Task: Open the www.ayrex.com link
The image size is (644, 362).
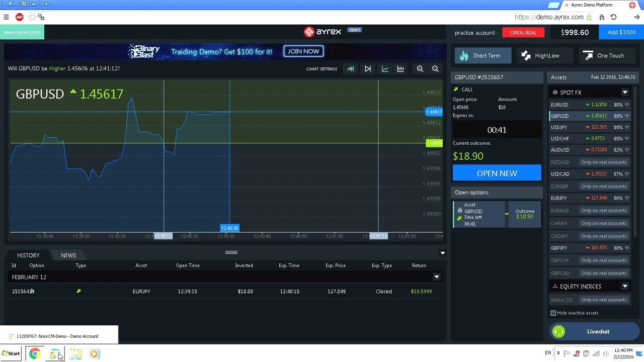Action: click(x=22, y=32)
